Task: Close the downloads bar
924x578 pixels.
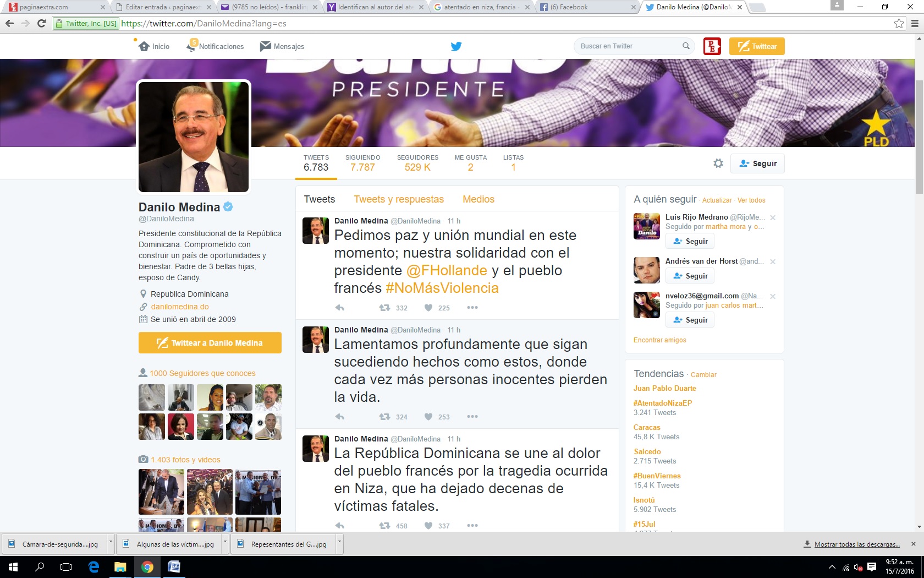Action: tap(914, 544)
